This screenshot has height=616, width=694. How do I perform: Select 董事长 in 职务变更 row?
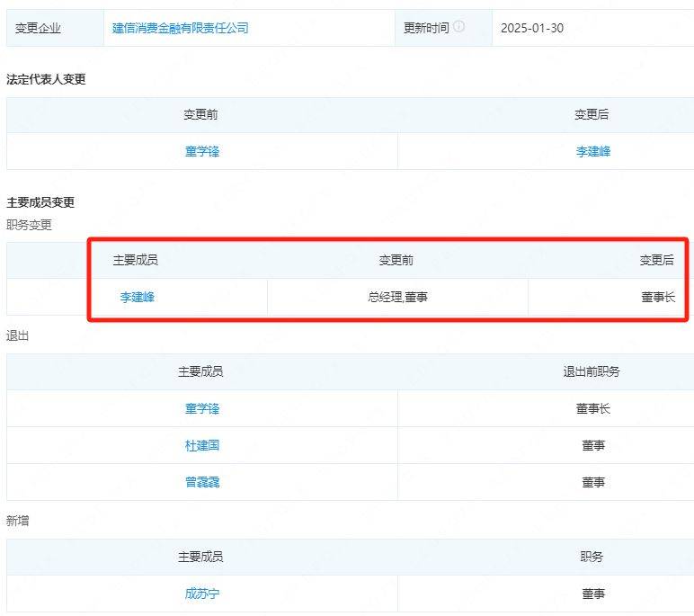pyautogui.click(x=658, y=297)
